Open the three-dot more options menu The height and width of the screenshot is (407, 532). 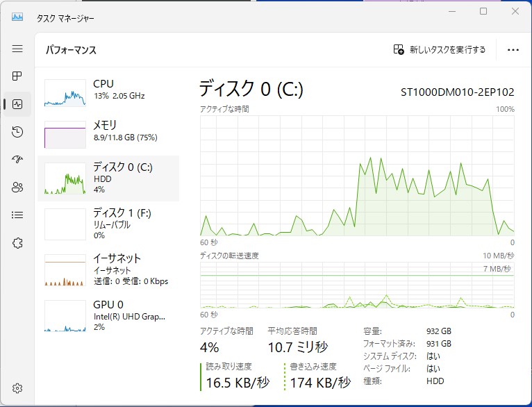[513, 50]
